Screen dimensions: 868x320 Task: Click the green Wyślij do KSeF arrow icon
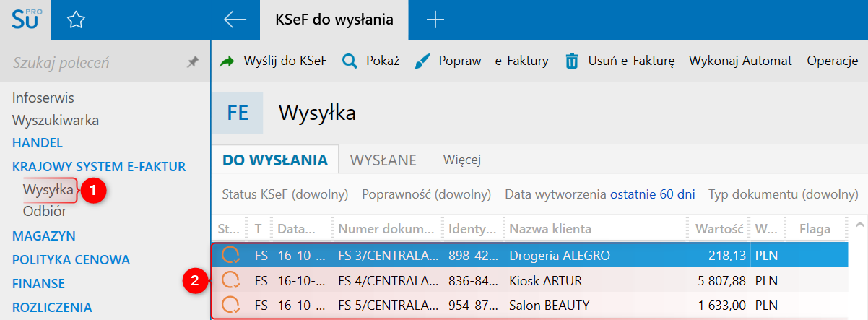[x=227, y=61]
